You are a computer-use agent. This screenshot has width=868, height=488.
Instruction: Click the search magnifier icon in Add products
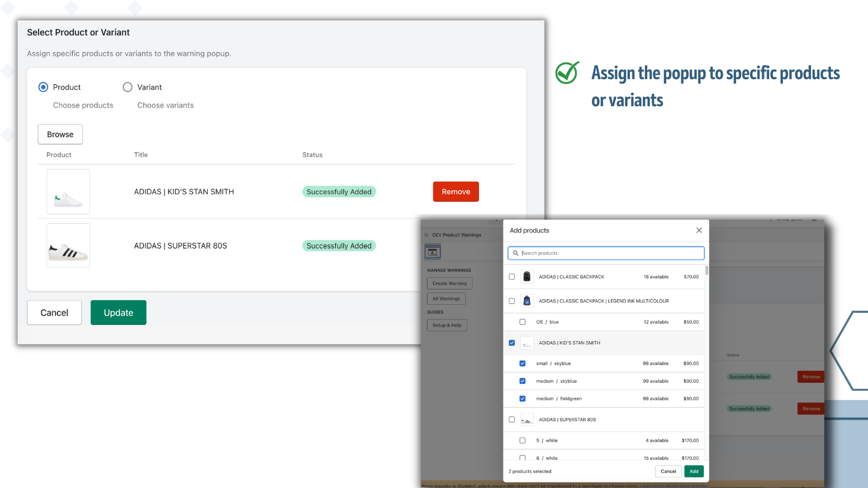515,253
